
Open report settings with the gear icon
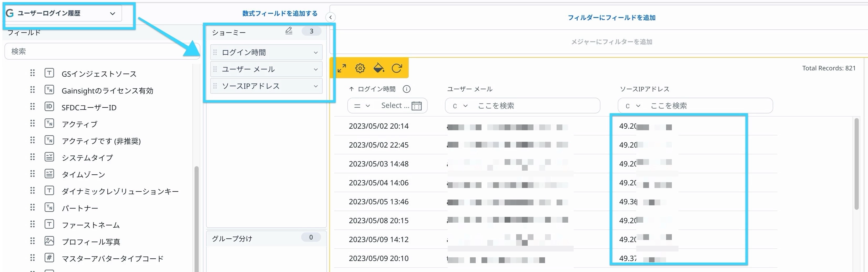point(360,69)
